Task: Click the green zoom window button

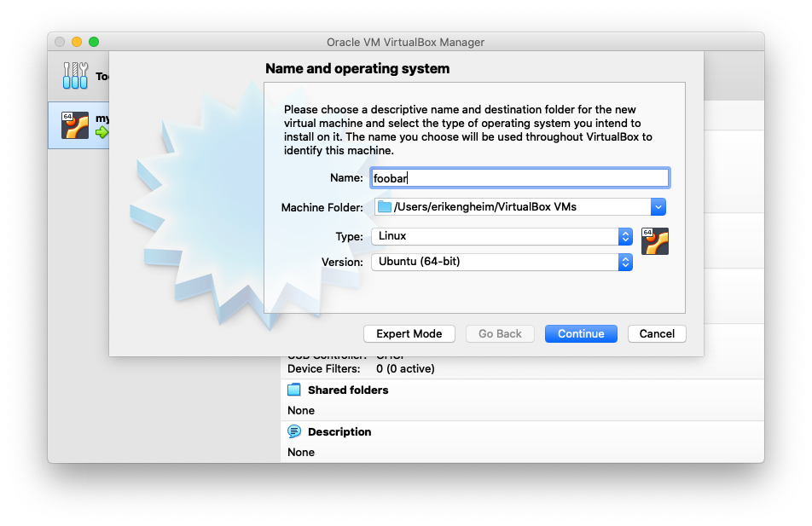Action: pyautogui.click(x=94, y=42)
